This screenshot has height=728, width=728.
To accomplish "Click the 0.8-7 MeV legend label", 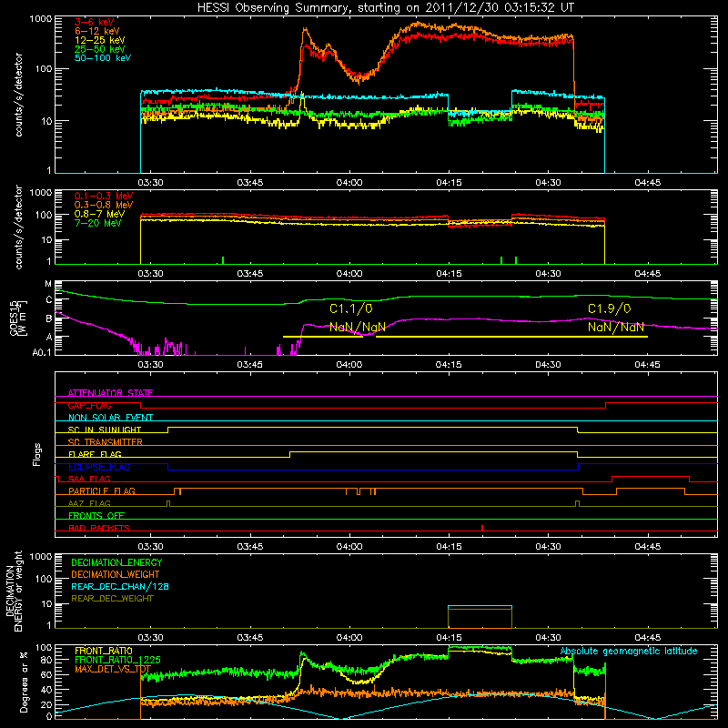I will tap(100, 214).
